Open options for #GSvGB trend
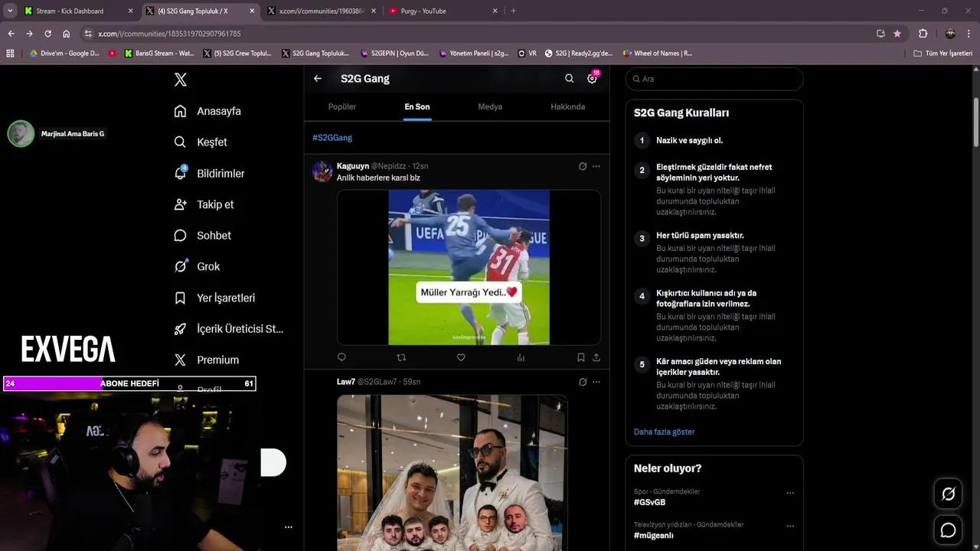The width and height of the screenshot is (980, 551). tap(790, 494)
